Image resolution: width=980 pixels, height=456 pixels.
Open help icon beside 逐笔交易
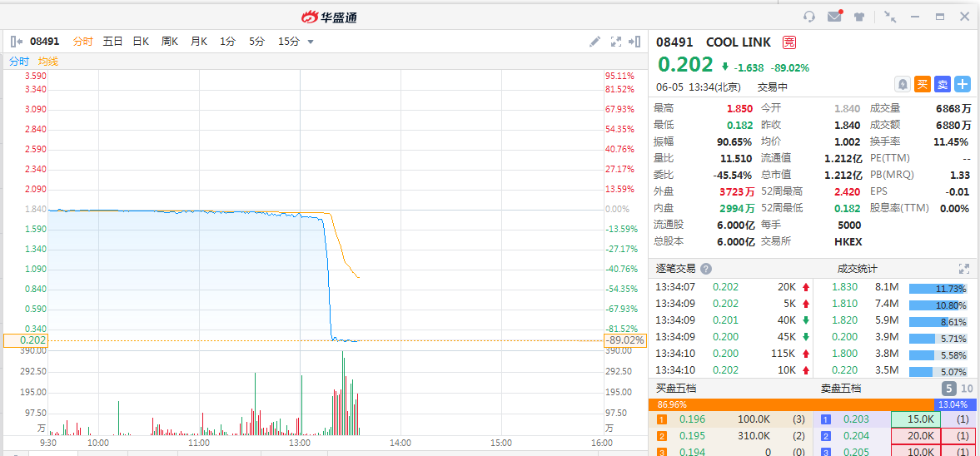(706, 270)
